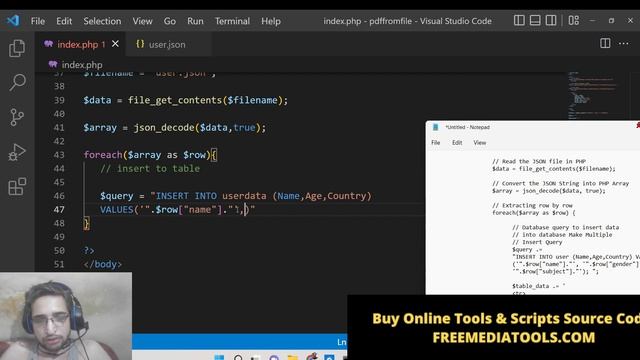
Task: Click the foreach keyword on line 43
Action: click(x=102, y=155)
